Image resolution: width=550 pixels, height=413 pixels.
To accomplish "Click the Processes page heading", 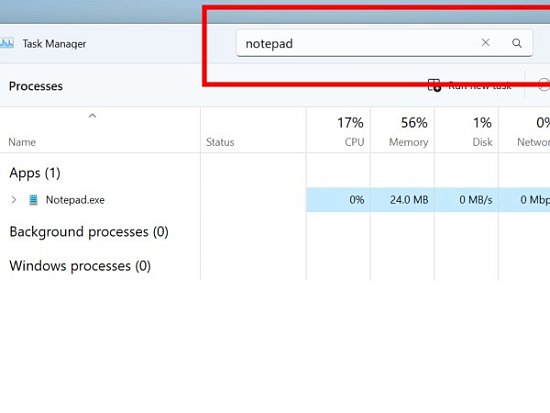I will [36, 86].
